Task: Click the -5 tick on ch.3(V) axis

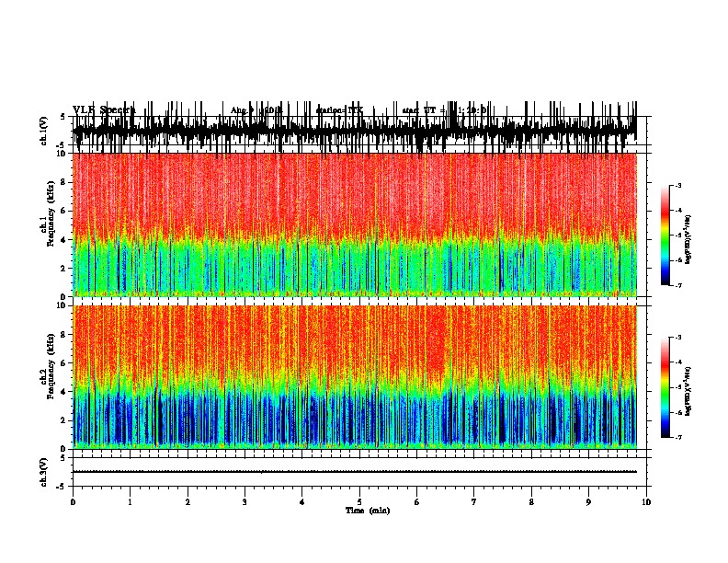Action: [x=62, y=487]
